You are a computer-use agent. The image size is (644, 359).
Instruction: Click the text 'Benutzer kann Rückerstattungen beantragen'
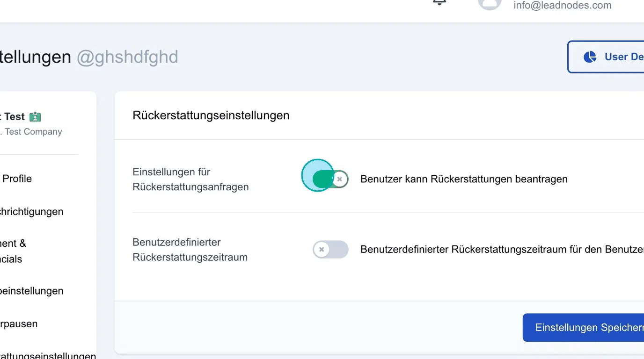coord(464,179)
